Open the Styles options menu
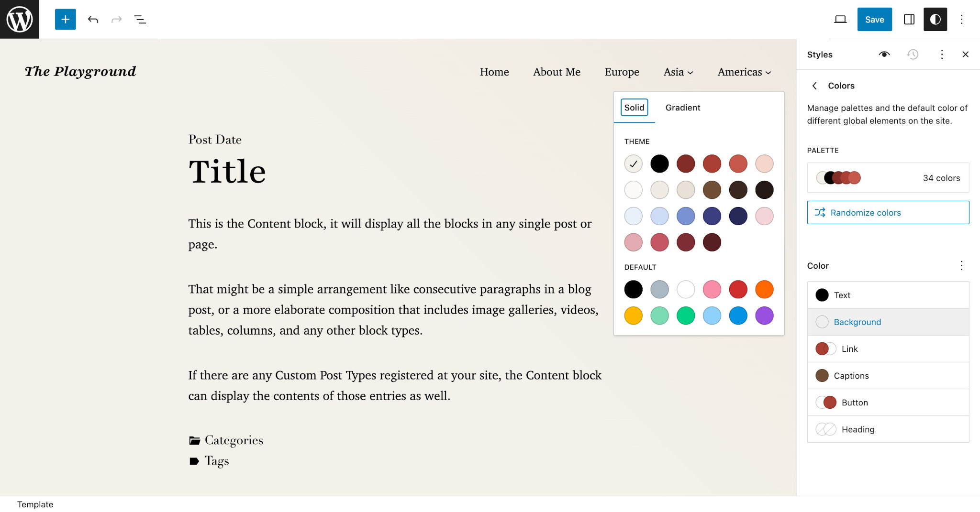The image size is (980, 512). (x=941, y=54)
